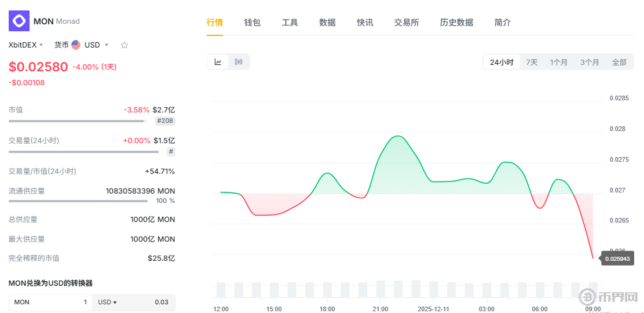Click the 0.025943 current price tag
Viewport: 644px width, 313px height.
pos(617,259)
